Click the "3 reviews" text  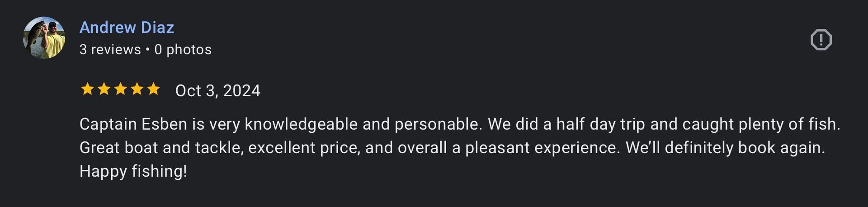coord(110,49)
